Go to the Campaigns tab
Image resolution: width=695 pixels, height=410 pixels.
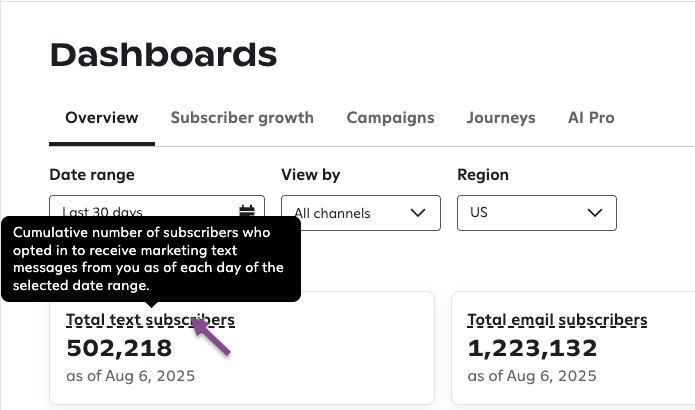[x=390, y=118]
